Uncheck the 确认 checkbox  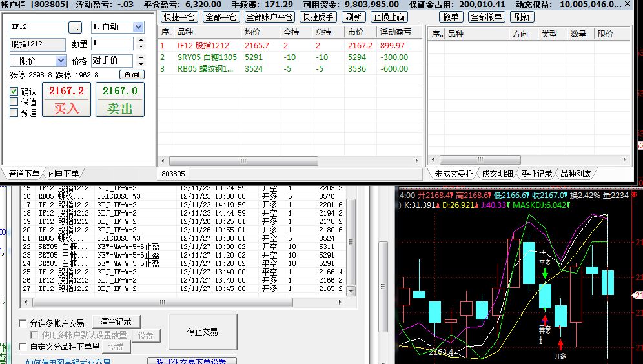(14, 92)
